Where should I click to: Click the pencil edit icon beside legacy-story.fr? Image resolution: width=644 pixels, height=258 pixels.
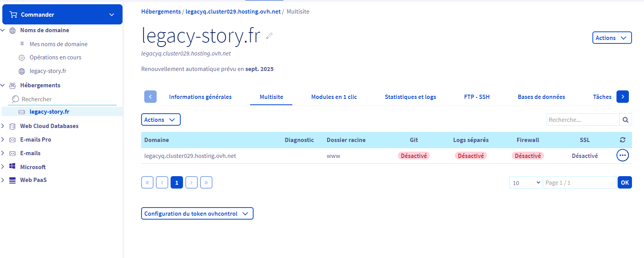pos(269,36)
